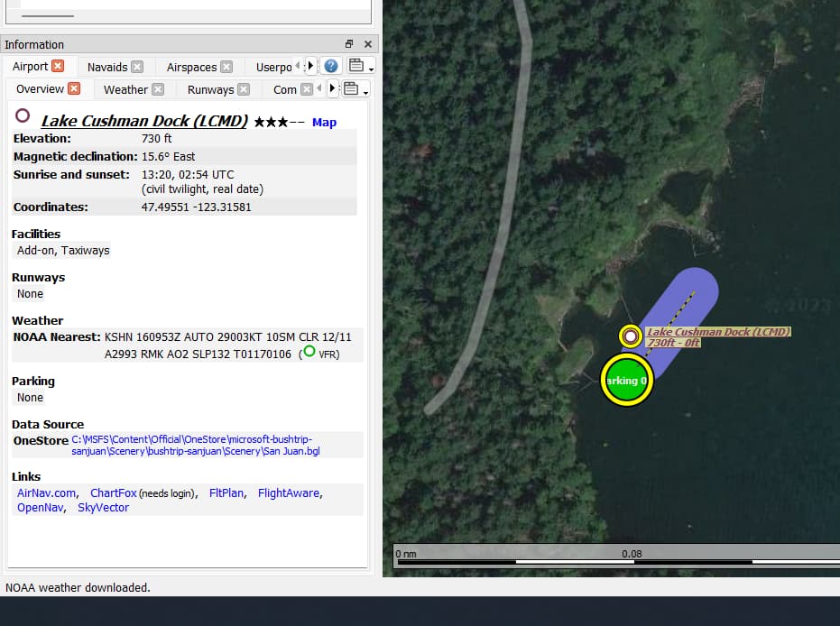The width and height of the screenshot is (840, 626).
Task: Open the SkyVector link
Action: pyautogui.click(x=103, y=507)
